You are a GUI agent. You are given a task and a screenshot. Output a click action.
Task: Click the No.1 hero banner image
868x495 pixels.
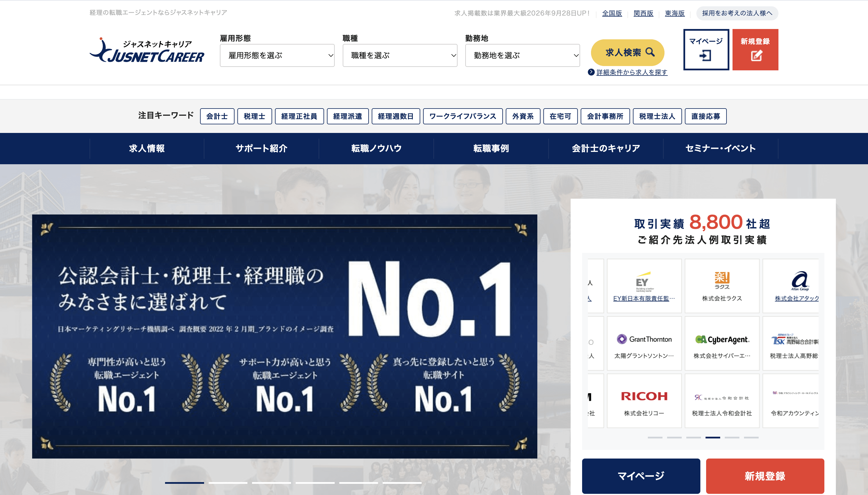[284, 336]
